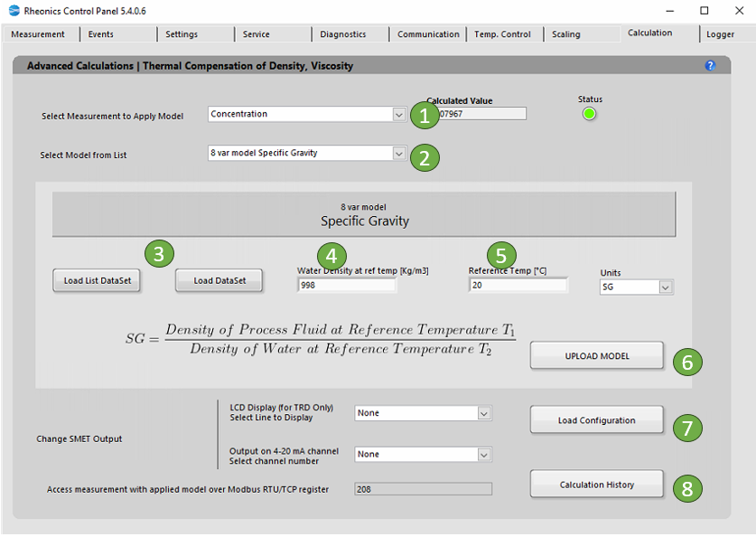
Task: Open the Select Model from List dropdown
Action: (398, 153)
